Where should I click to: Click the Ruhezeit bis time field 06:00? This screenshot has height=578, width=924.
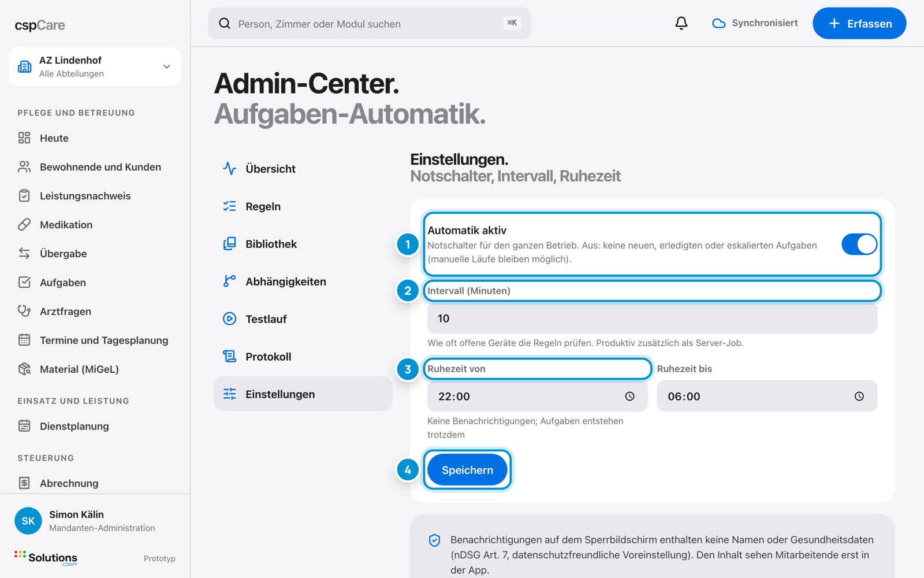coord(767,397)
